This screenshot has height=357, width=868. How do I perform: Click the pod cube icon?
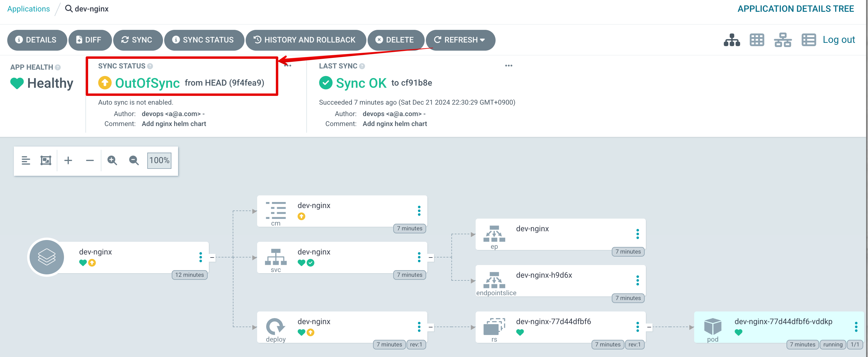coord(712,326)
